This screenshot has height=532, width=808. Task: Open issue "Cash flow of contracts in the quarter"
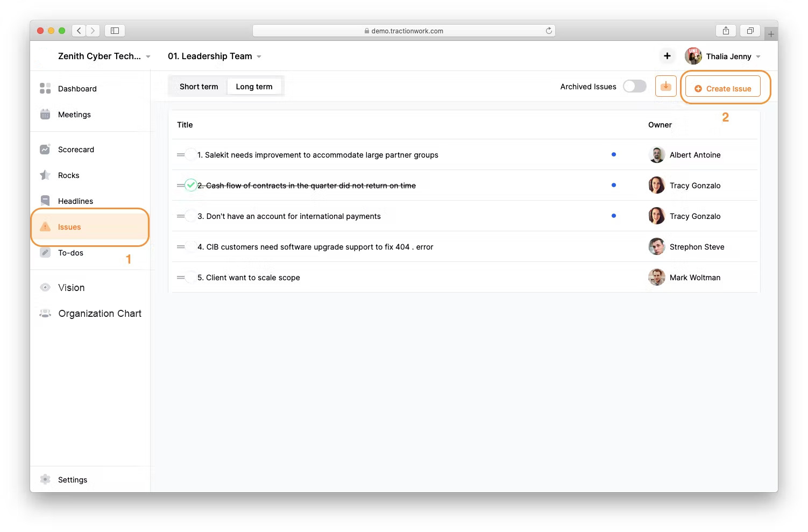tap(307, 186)
